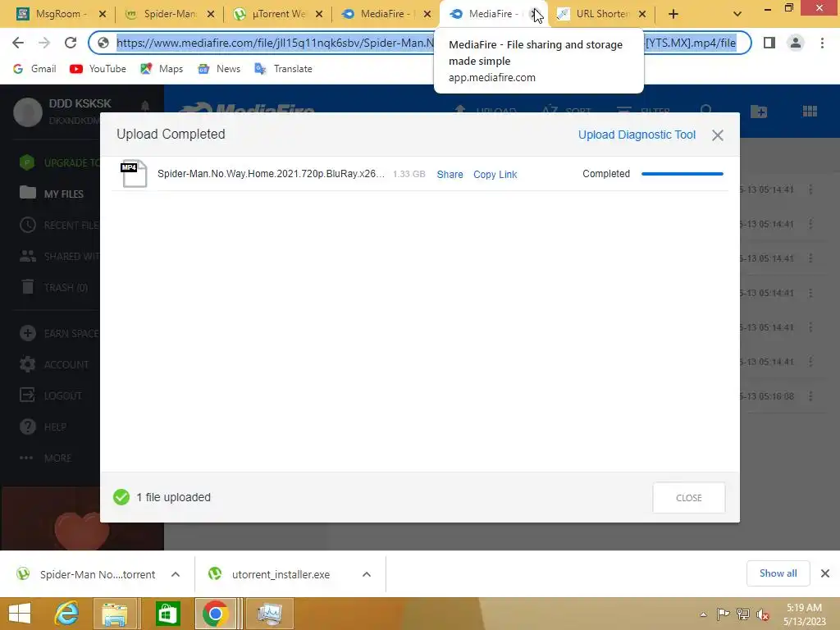Viewport: 840px width, 630px height.
Task: Open the YouTube bookmark
Action: [x=98, y=69]
